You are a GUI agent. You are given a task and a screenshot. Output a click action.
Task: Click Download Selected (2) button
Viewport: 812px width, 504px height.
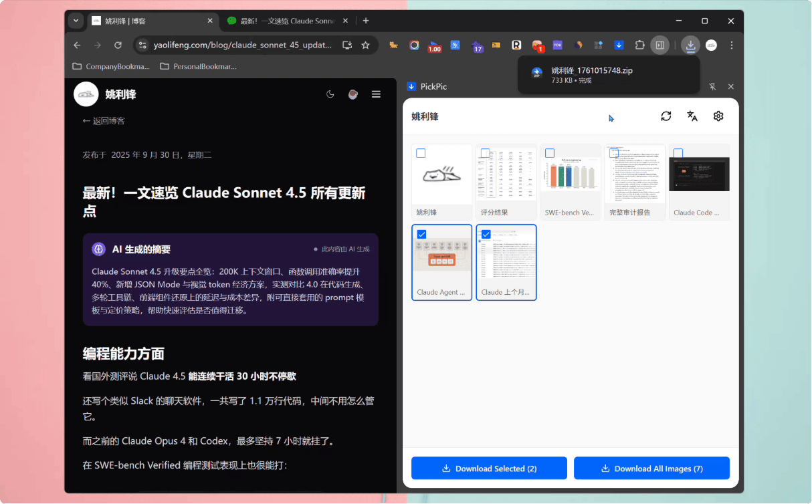pyautogui.click(x=489, y=469)
